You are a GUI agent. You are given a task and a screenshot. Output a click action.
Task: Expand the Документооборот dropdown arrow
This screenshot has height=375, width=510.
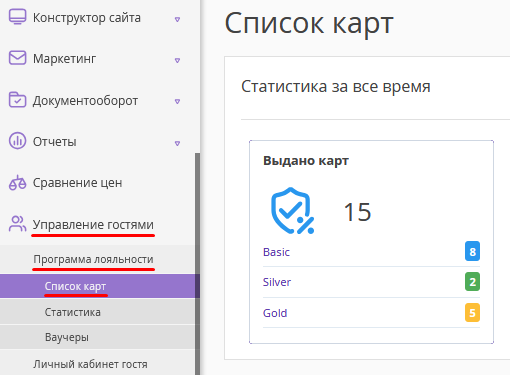tap(177, 101)
